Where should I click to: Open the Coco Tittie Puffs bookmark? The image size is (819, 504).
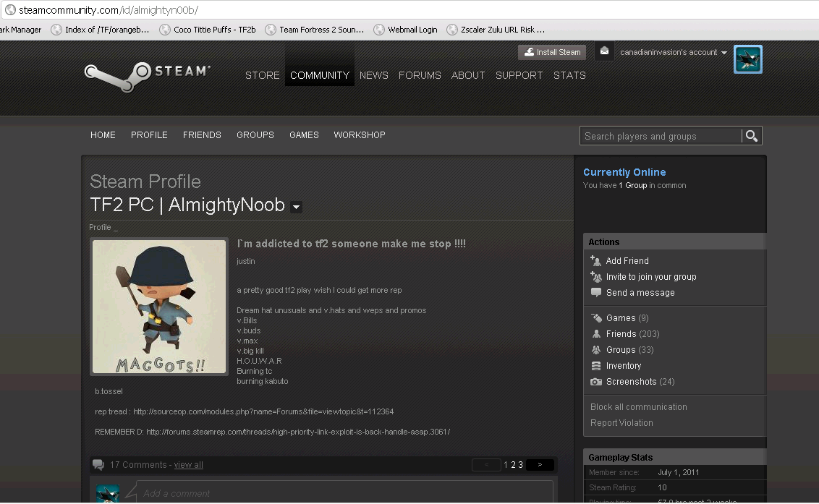(208, 30)
